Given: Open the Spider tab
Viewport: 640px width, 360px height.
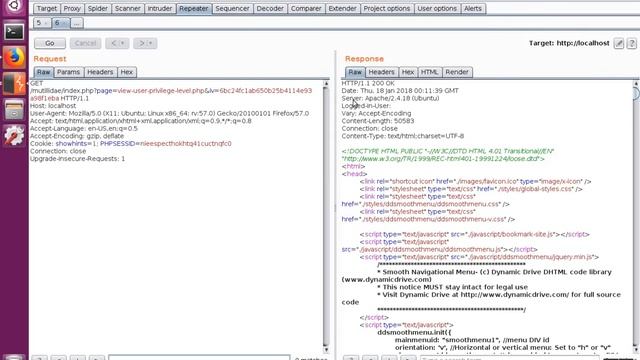Looking at the screenshot, I should (98, 9).
